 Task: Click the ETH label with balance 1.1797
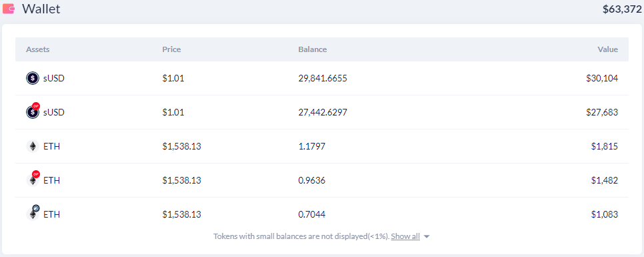pyautogui.click(x=52, y=146)
